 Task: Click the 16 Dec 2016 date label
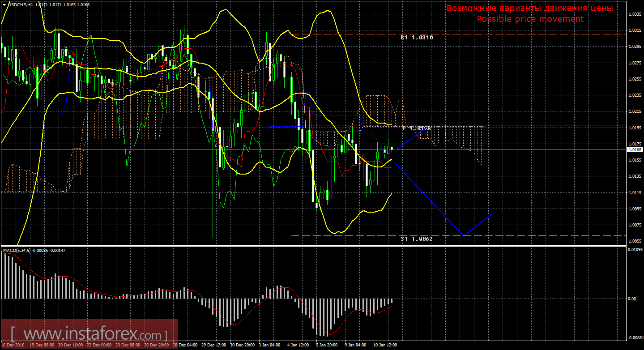tap(13, 346)
